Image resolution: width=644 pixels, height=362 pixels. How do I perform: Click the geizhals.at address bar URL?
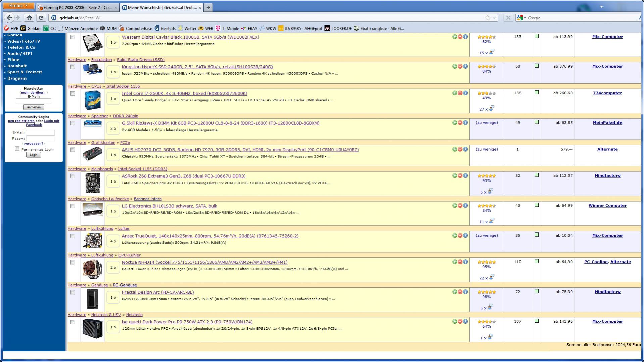click(x=80, y=18)
